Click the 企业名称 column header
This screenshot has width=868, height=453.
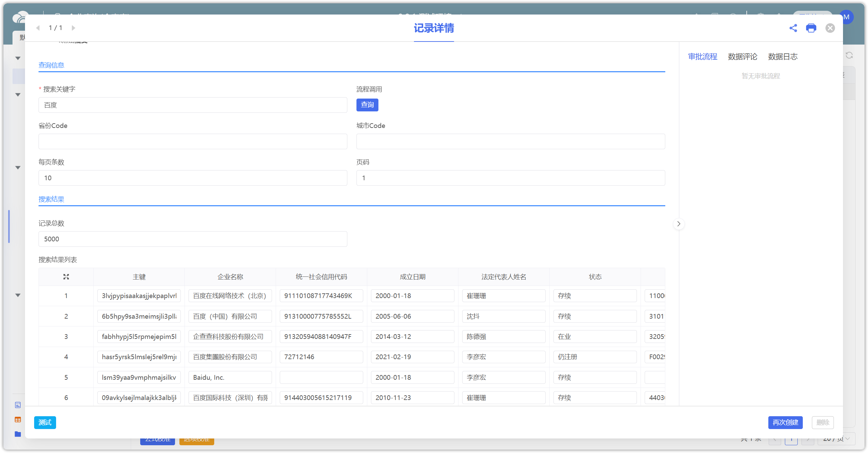tap(230, 277)
